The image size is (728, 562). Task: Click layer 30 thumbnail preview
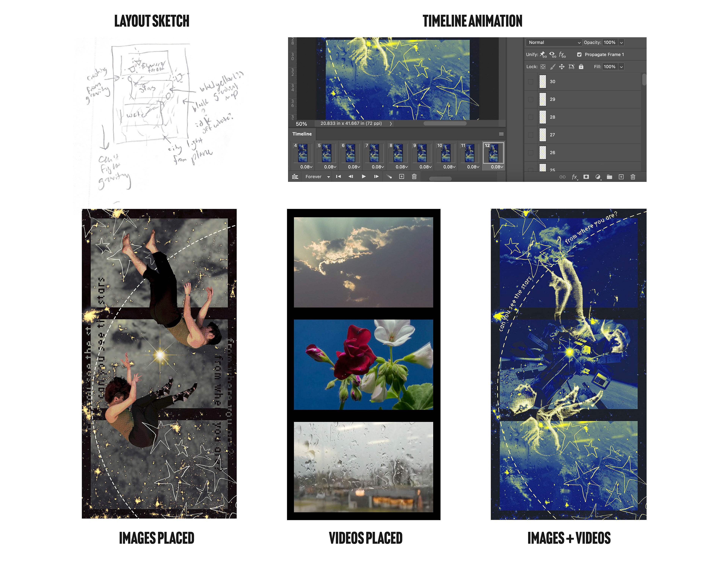[543, 82]
